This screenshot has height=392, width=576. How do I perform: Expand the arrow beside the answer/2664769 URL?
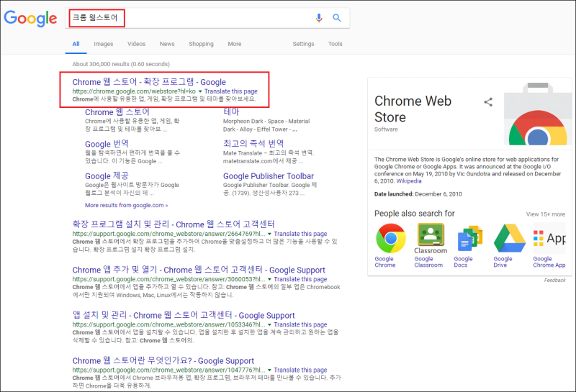point(269,234)
